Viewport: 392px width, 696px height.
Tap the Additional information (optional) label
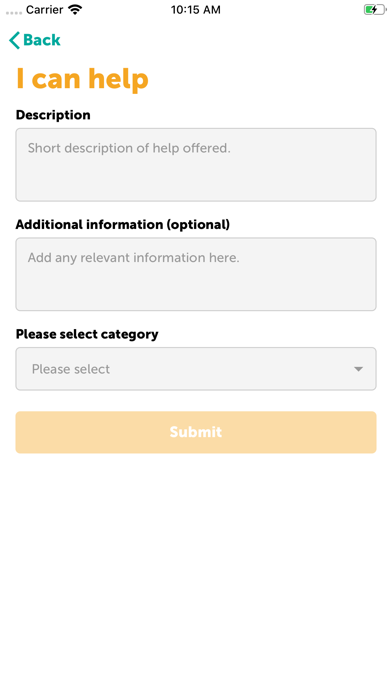click(123, 225)
